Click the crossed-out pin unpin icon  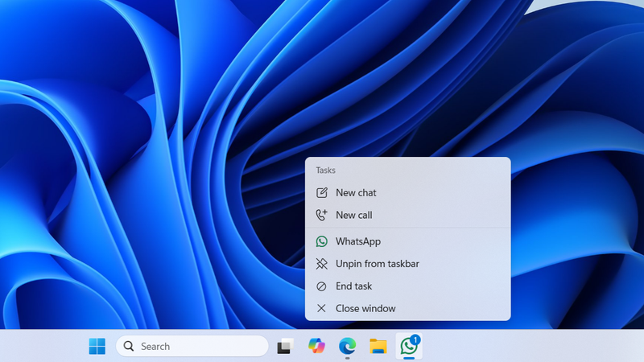click(x=322, y=264)
